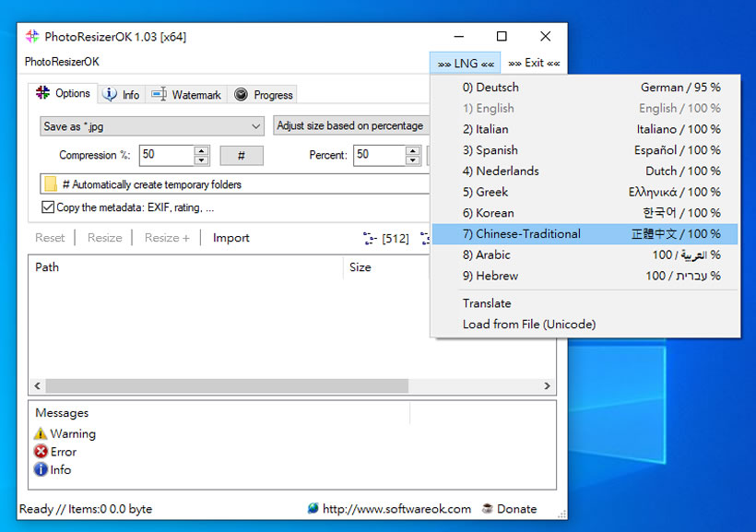The height and width of the screenshot is (532, 756).
Task: Decrease Compression value with down arrow
Action: [x=202, y=160]
